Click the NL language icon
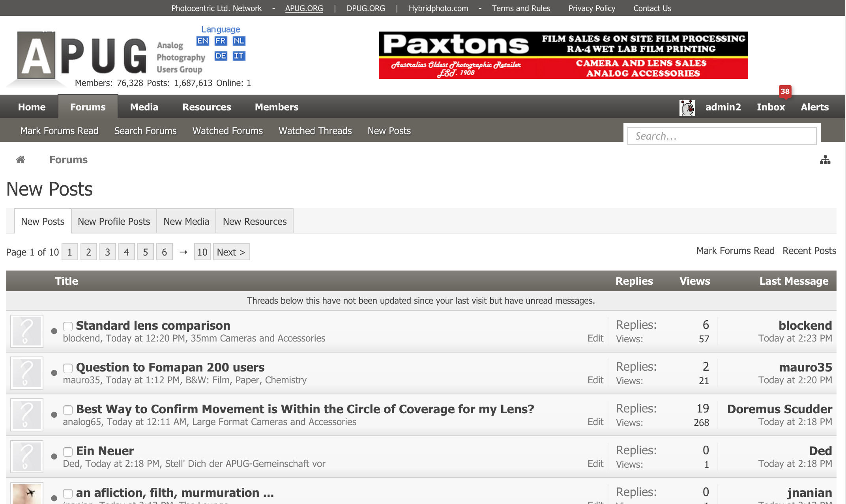Image resolution: width=846 pixels, height=504 pixels. pos(239,41)
